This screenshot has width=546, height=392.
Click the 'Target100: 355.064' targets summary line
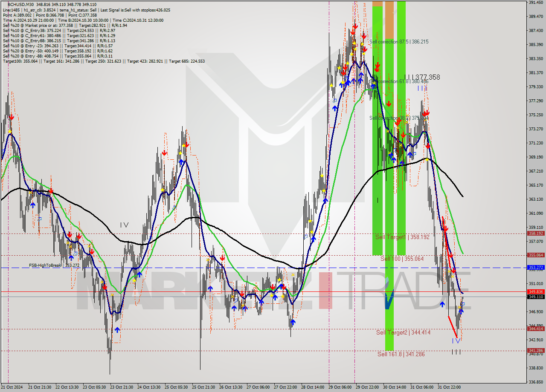(104, 61)
